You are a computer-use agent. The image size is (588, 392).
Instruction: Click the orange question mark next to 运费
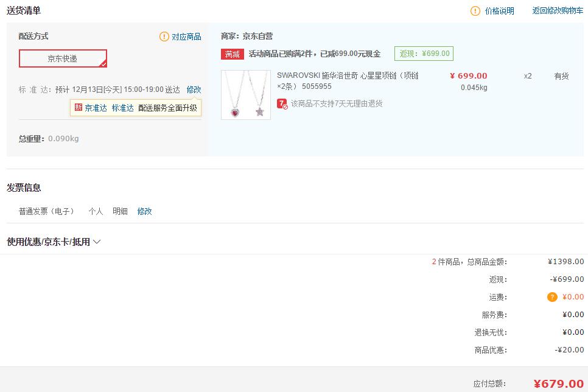point(552,297)
